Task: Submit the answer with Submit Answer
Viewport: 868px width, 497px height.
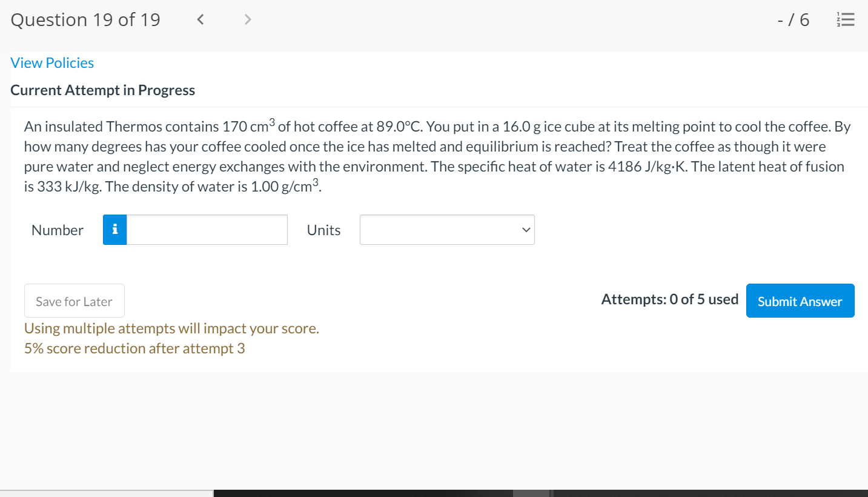Action: (800, 301)
